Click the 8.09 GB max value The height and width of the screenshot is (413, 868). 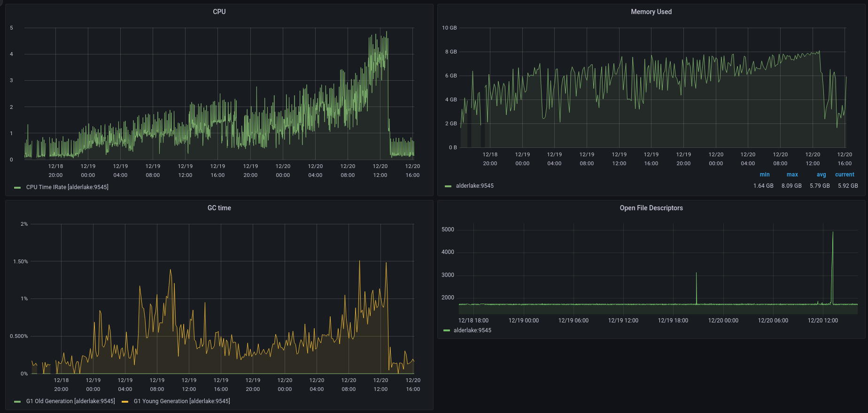tap(791, 186)
